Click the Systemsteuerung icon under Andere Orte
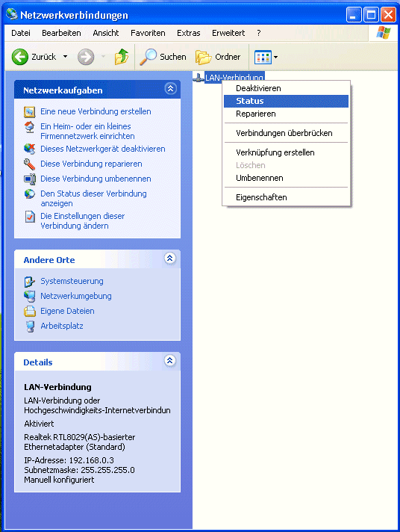Image resolution: width=400 pixels, height=532 pixels. click(x=30, y=281)
